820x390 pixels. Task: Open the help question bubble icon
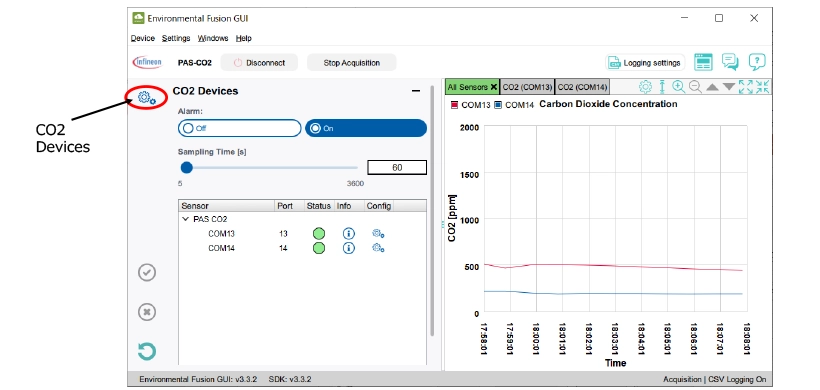757,62
